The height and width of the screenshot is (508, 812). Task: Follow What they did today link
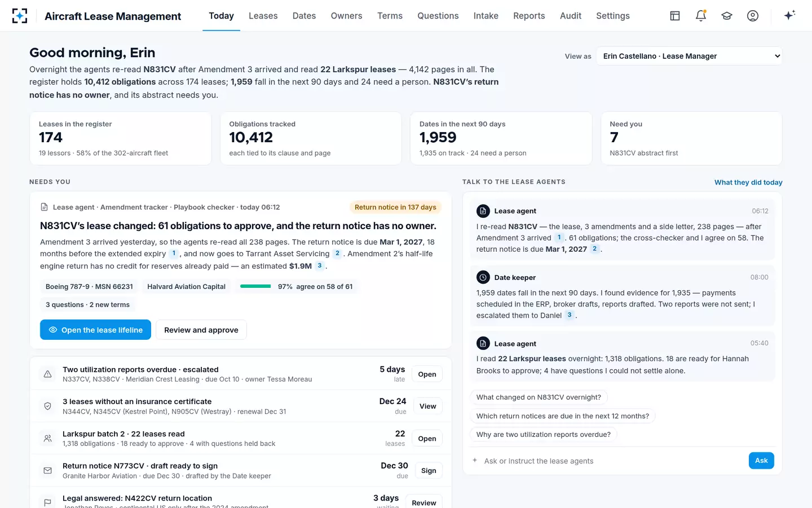click(x=748, y=182)
